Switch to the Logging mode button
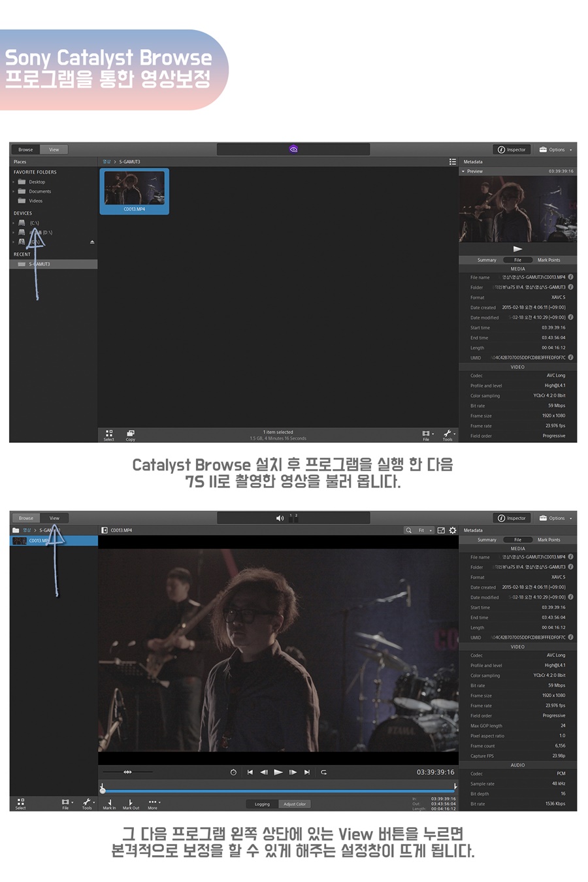The height and width of the screenshot is (882, 588). click(262, 804)
